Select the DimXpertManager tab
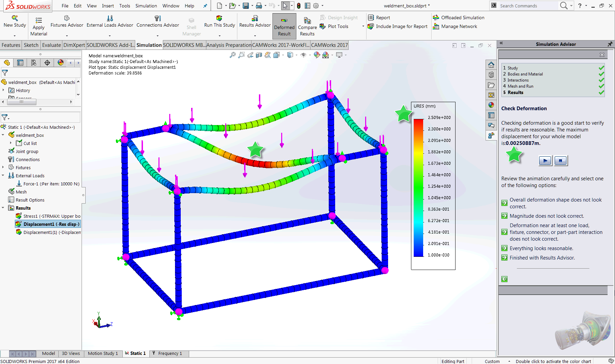 click(x=47, y=63)
